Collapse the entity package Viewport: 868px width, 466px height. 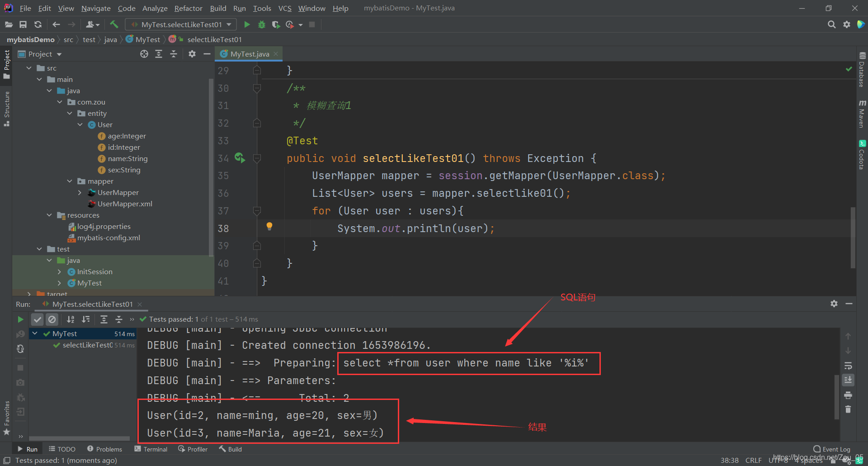tap(70, 113)
